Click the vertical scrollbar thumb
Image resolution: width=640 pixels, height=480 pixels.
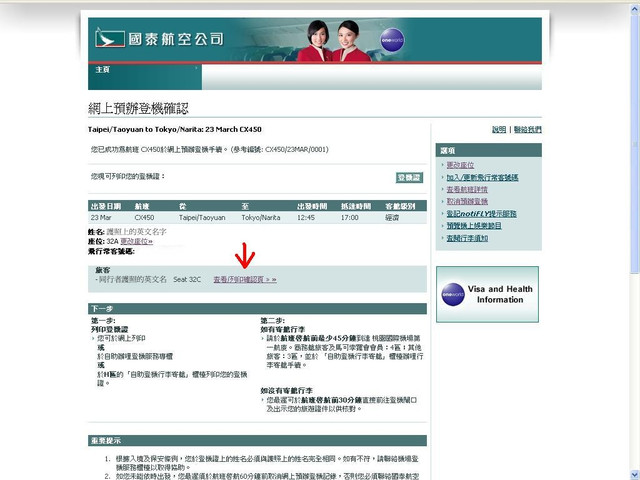635,144
